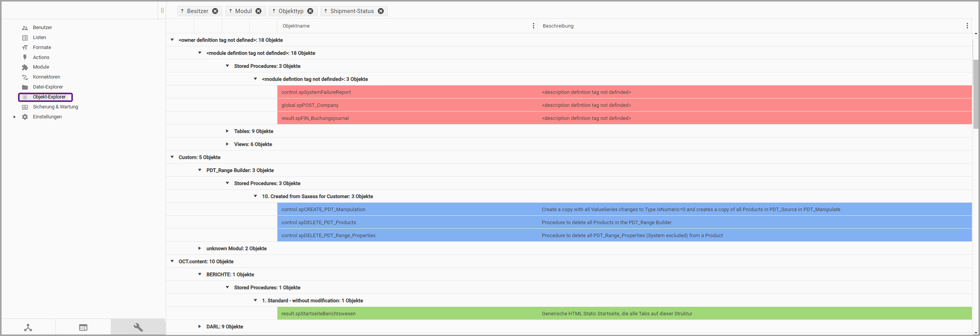Open the Beschreibung column options menu
Image resolution: width=980 pixels, height=336 pixels.
967,26
